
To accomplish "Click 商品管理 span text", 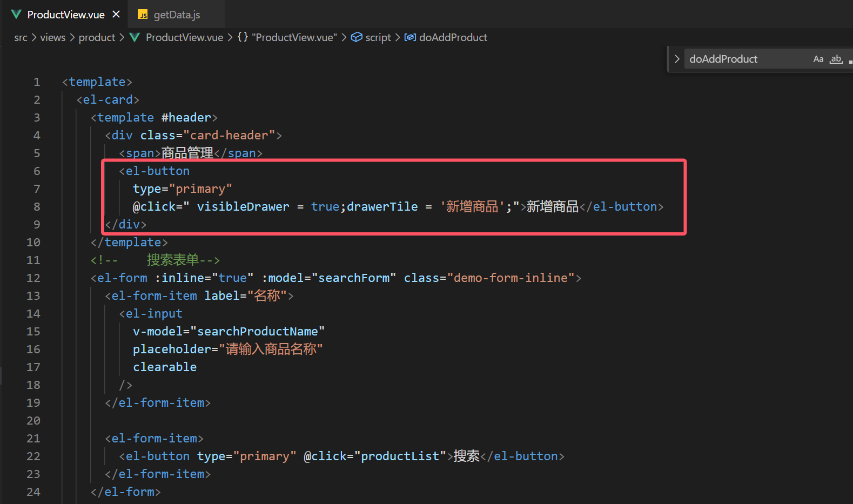I will coord(187,153).
